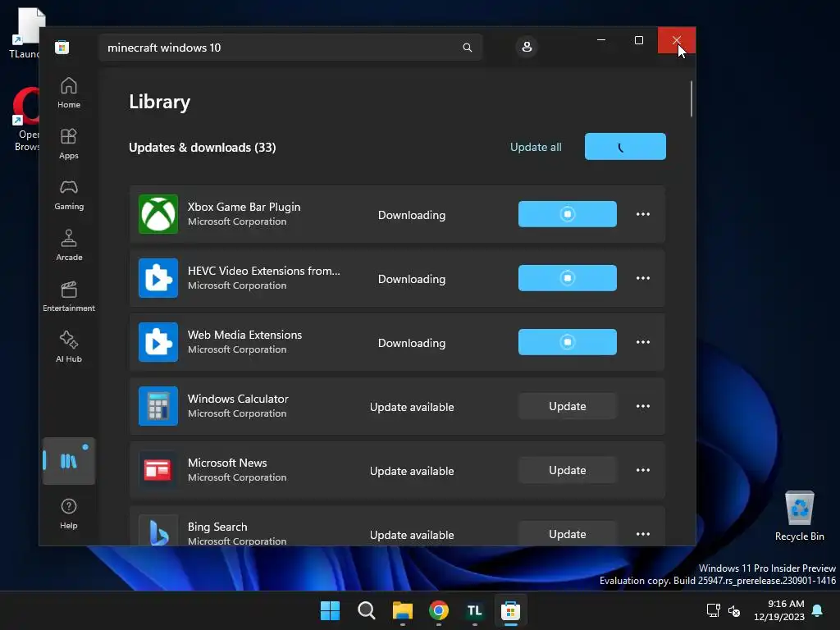
Task: Click the Web Media Extensions app icon
Action: (x=158, y=342)
